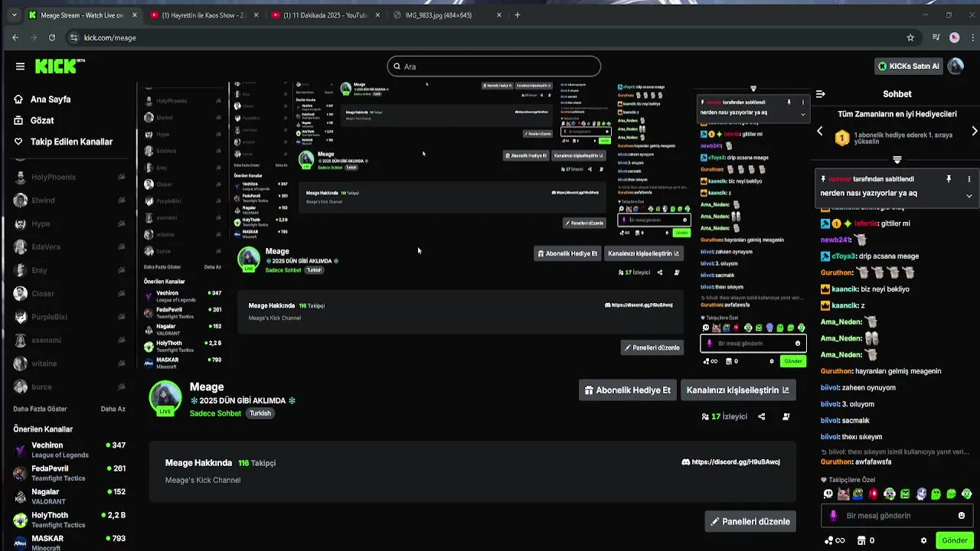Expand list with Daha Fazla Göster
The width and height of the screenshot is (980, 551).
pyautogui.click(x=40, y=409)
